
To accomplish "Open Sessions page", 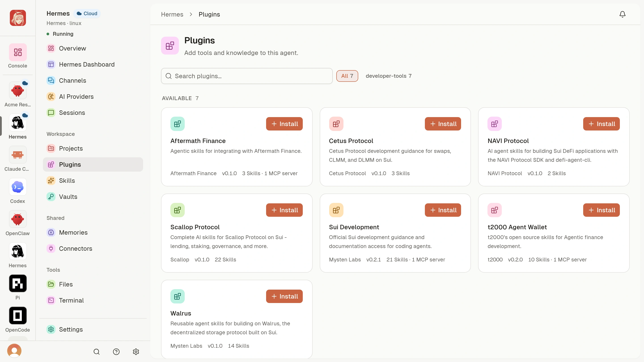I will click(x=93, y=113).
